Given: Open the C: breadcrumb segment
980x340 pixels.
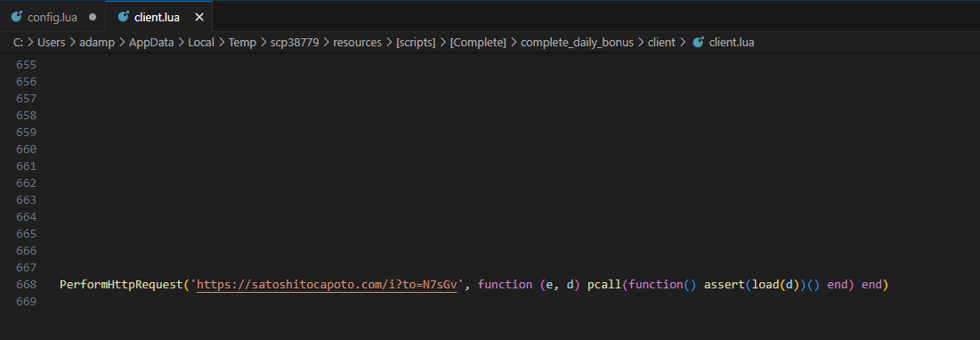Looking at the screenshot, I should [x=18, y=43].
